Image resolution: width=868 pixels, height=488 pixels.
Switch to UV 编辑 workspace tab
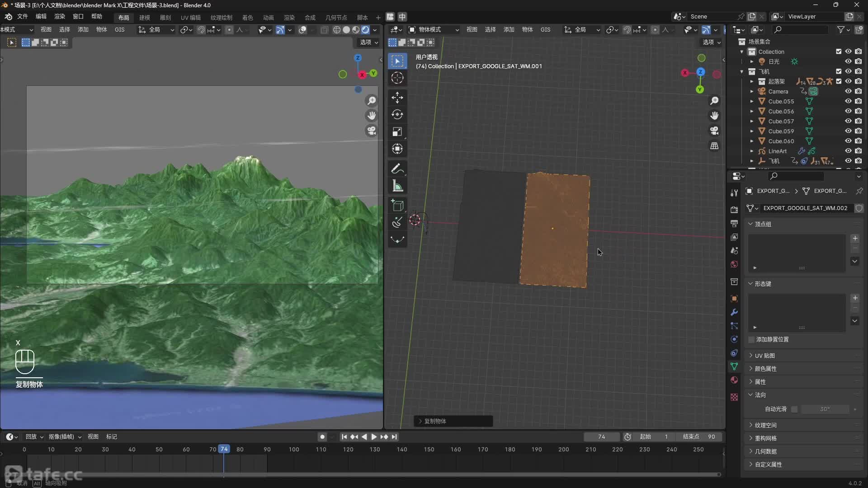pos(191,18)
